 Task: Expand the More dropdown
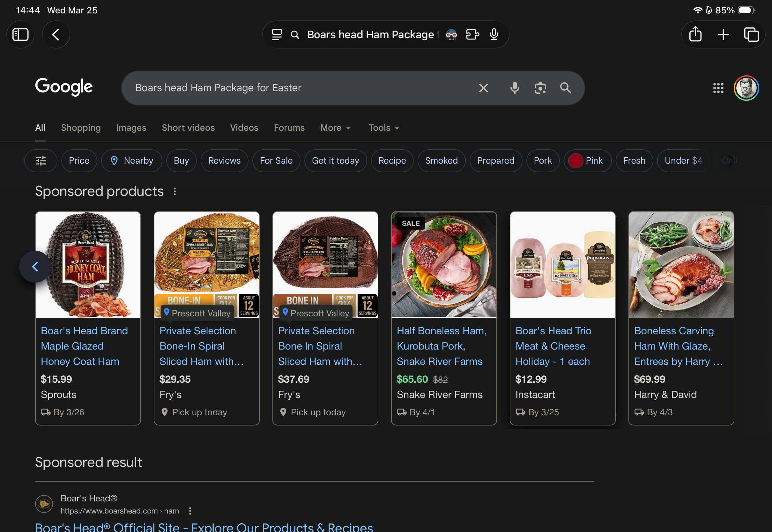click(335, 128)
